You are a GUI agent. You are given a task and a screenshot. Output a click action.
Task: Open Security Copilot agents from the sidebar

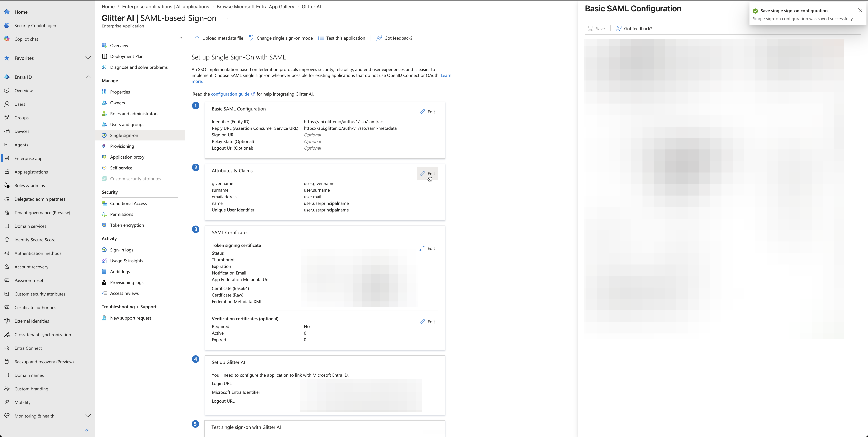click(x=37, y=26)
